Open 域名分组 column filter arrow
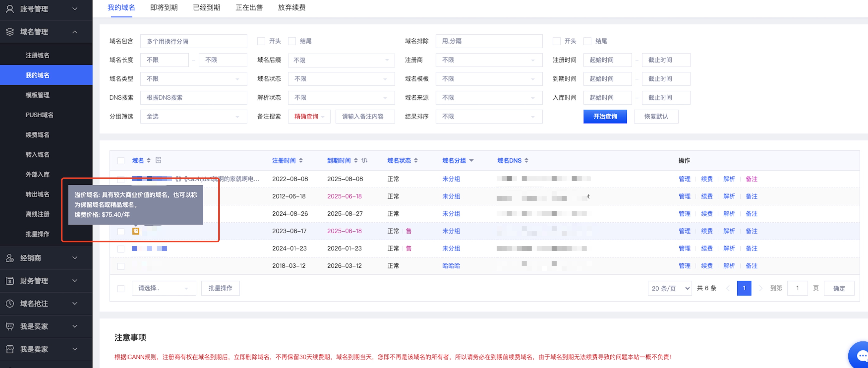This screenshot has height=368, width=868. click(x=471, y=160)
